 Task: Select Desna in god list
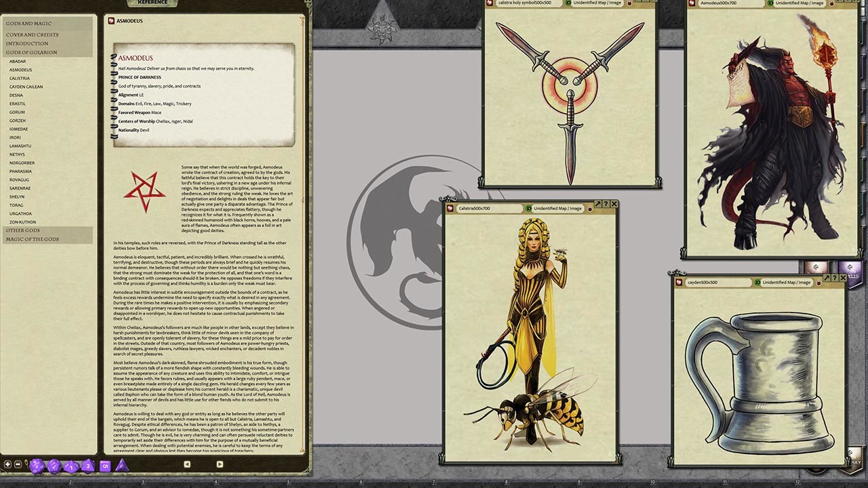tap(16, 95)
